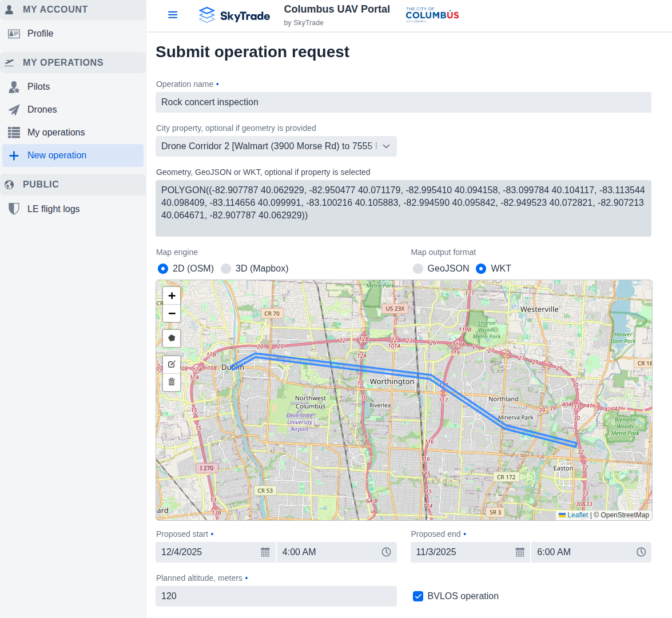Image resolution: width=672 pixels, height=618 pixels.
Task: Select the polygon drawing tool on the map
Action: pos(172,338)
